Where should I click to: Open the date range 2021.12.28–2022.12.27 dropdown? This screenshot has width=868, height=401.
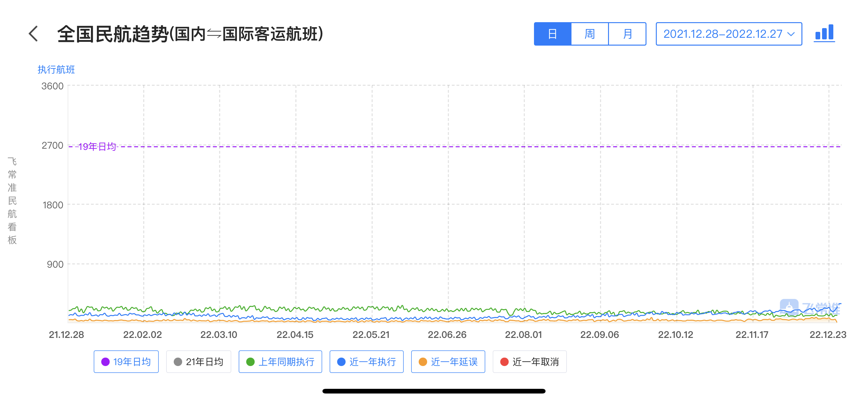(723, 34)
